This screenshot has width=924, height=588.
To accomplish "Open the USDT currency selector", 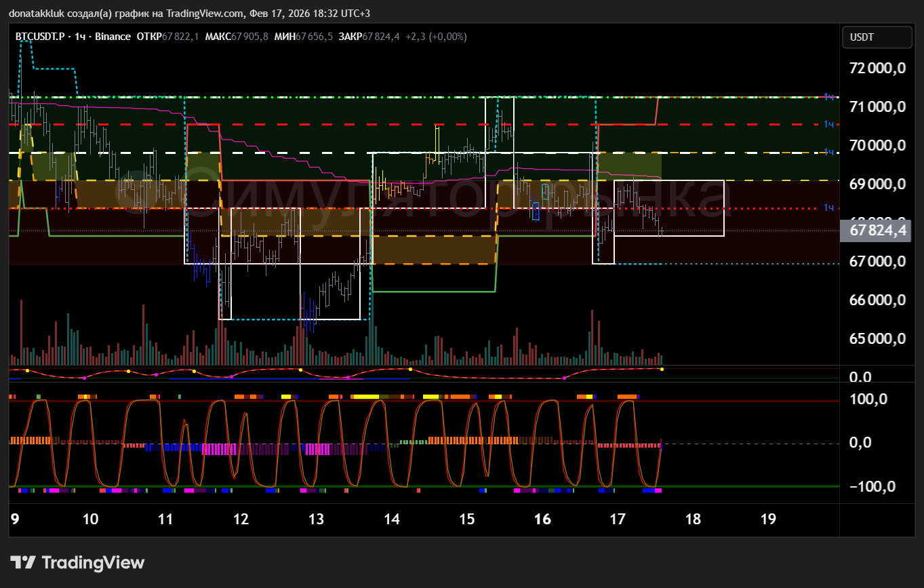I will [x=877, y=38].
